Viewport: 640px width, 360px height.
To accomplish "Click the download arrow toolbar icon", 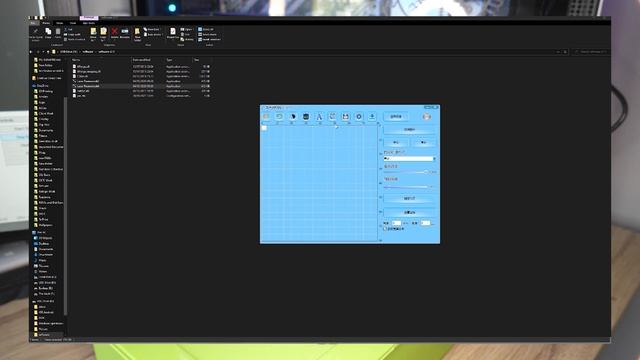I will (x=372, y=117).
